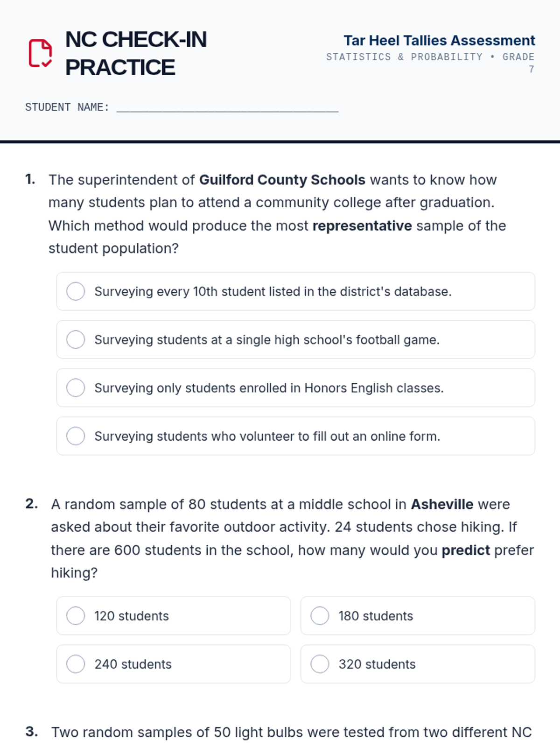Image resolution: width=560 pixels, height=747 pixels.
Task: Select the football game survey radio option
Action: (76, 339)
